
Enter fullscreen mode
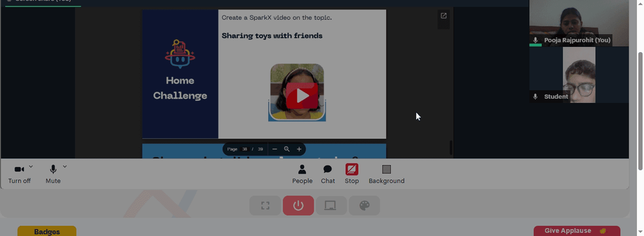click(x=265, y=206)
